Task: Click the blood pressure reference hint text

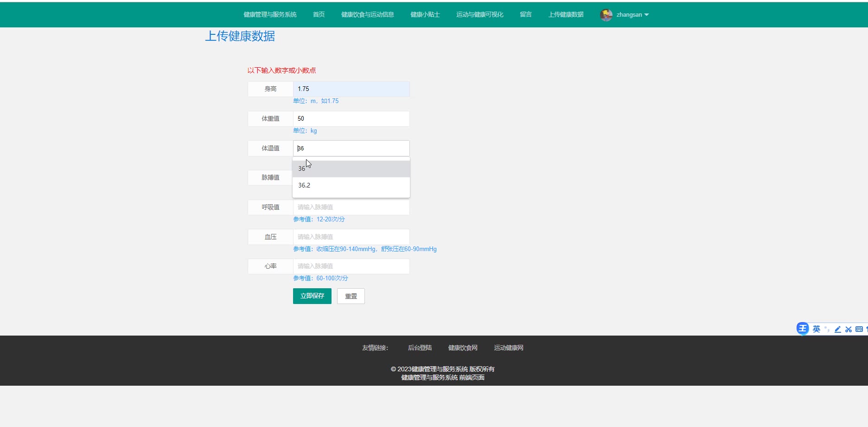Action: 365,249
